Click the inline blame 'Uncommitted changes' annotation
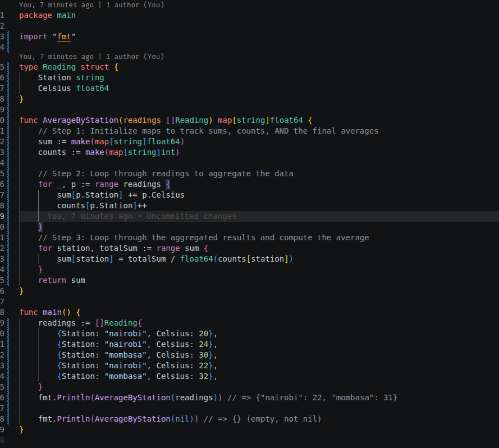499x448 pixels. coord(191,216)
